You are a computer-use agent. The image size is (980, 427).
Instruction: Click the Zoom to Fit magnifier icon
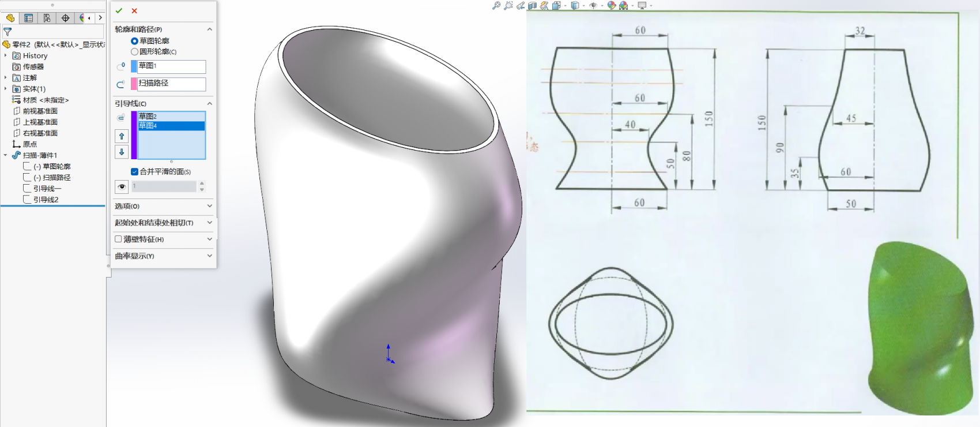[x=496, y=6]
